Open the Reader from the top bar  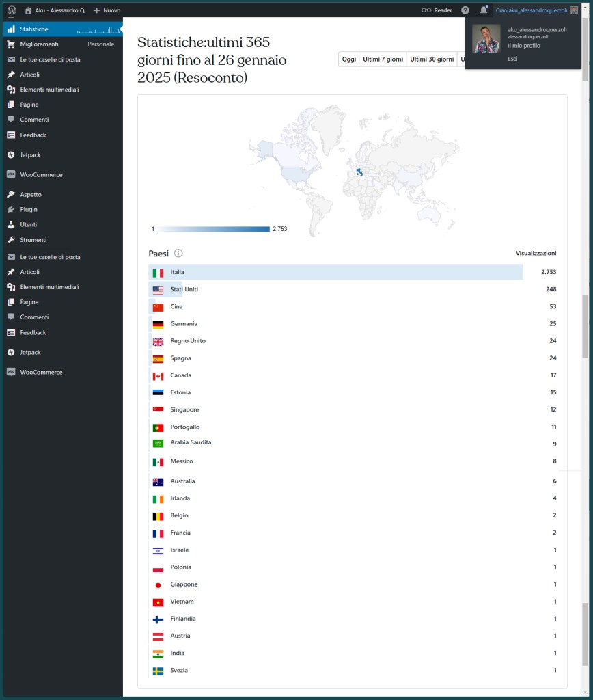click(x=437, y=10)
